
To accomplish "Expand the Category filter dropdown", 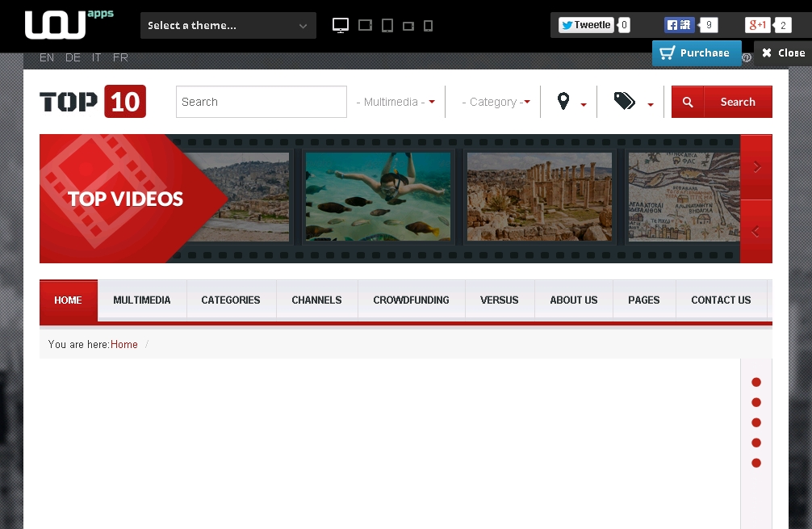I will tap(496, 102).
